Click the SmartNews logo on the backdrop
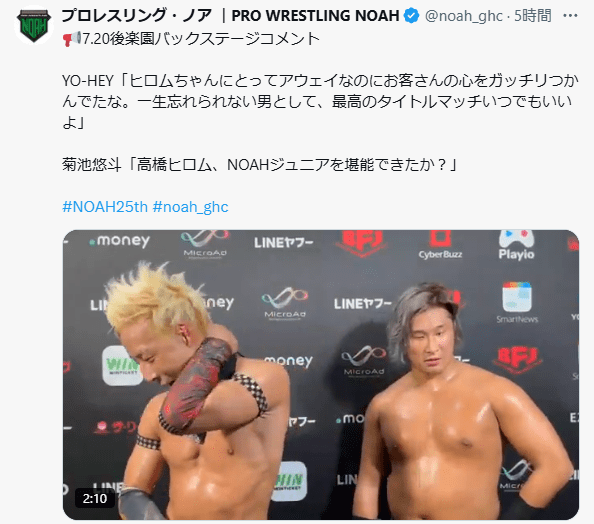 point(517,302)
